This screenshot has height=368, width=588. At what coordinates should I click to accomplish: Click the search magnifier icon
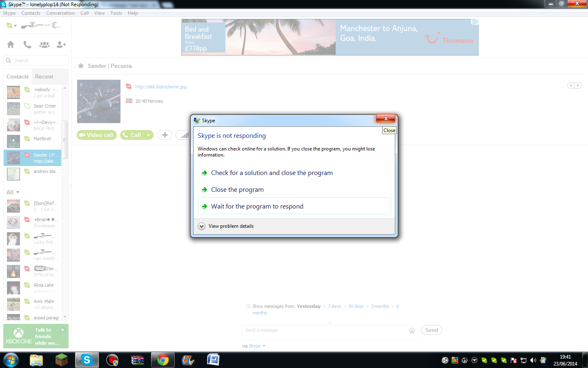pyautogui.click(x=9, y=61)
